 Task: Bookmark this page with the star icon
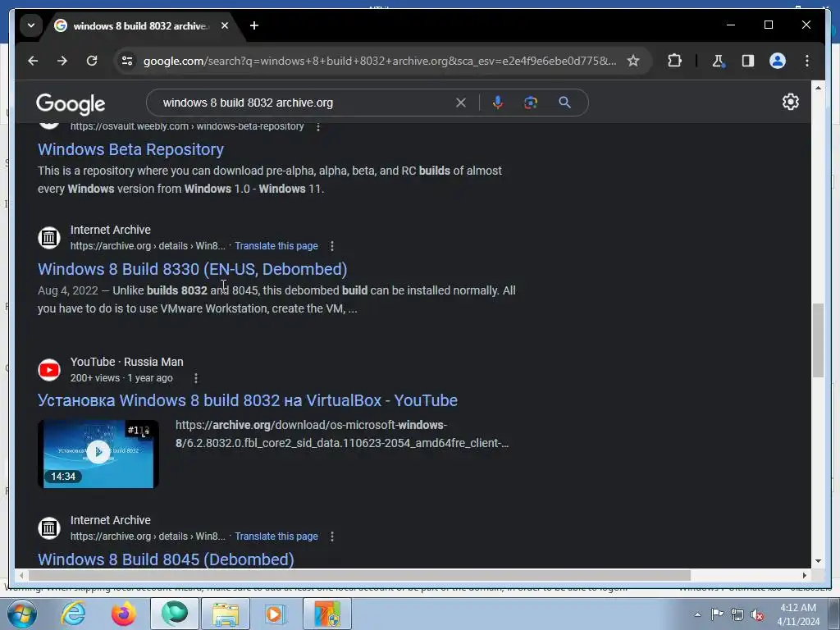pyautogui.click(x=633, y=61)
